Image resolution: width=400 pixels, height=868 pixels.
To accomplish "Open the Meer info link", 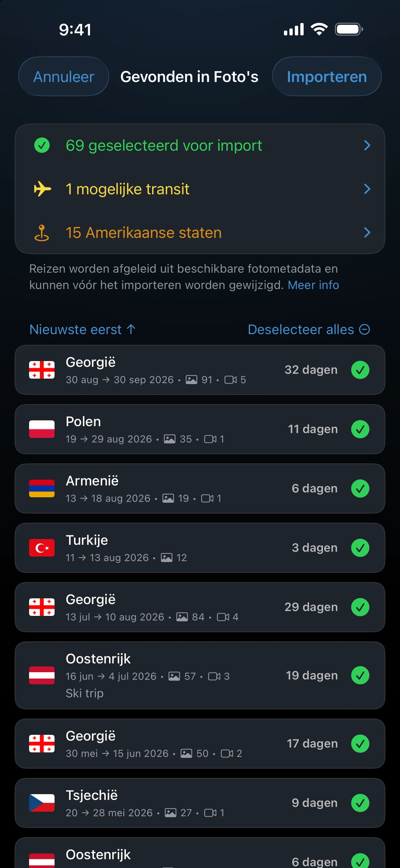I will click(313, 285).
